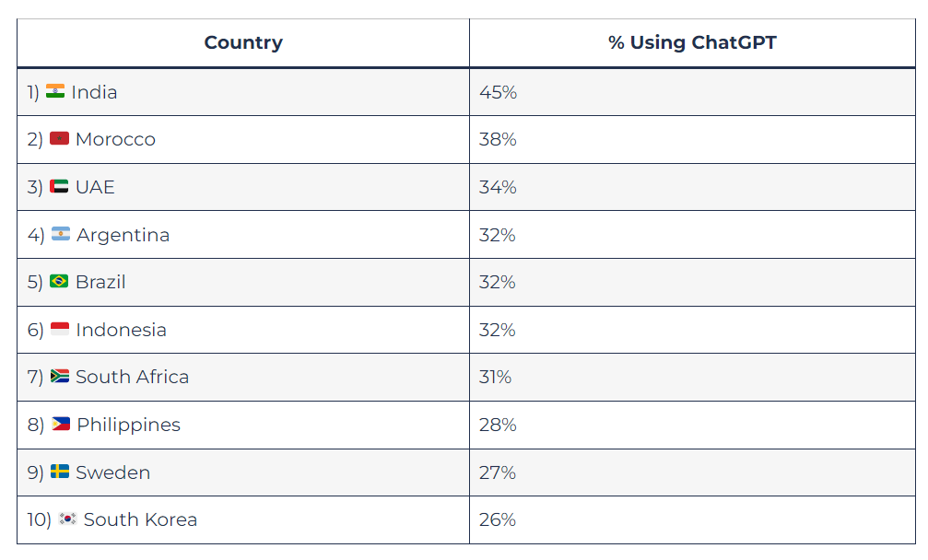Select the UAE flag icon

click(59, 186)
